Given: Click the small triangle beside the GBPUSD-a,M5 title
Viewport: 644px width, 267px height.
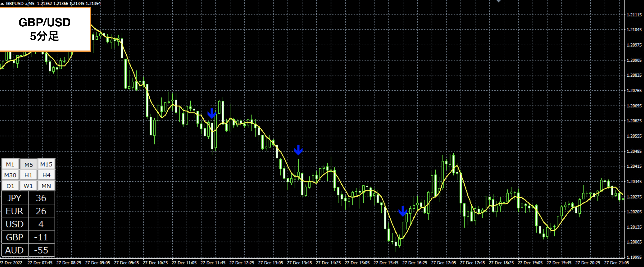Looking at the screenshot, I should point(2,4).
